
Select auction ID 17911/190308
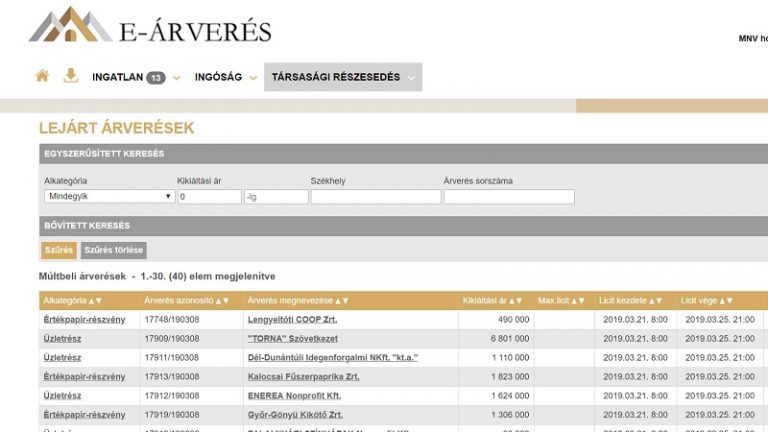point(172,358)
